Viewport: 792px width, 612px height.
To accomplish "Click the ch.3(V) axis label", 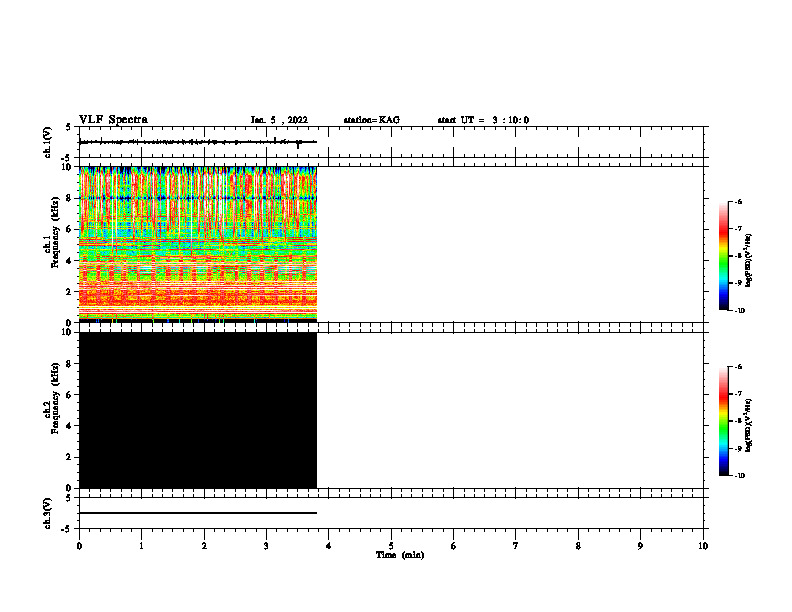I will pyautogui.click(x=47, y=513).
